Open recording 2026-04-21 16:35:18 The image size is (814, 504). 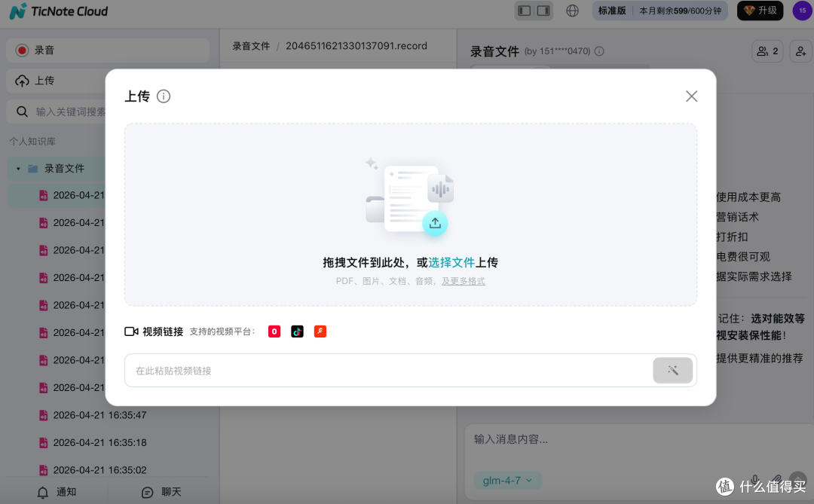(x=99, y=443)
